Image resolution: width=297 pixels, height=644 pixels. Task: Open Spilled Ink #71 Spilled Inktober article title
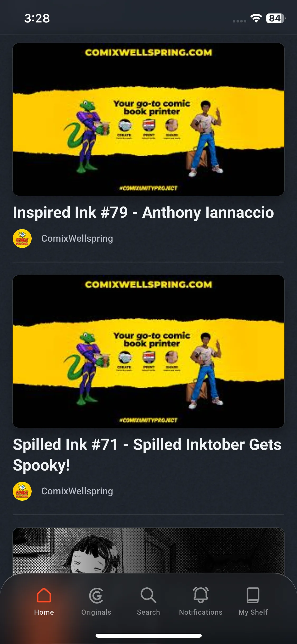click(147, 455)
